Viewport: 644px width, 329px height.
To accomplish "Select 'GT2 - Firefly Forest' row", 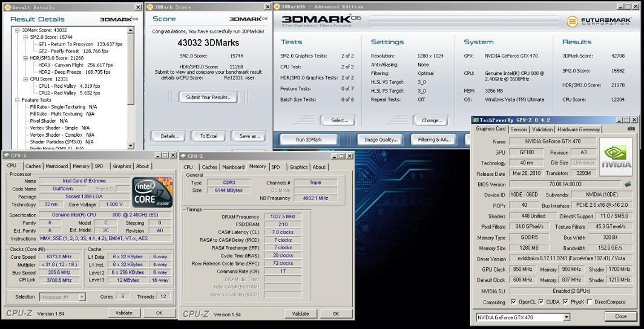I will coord(73,51).
